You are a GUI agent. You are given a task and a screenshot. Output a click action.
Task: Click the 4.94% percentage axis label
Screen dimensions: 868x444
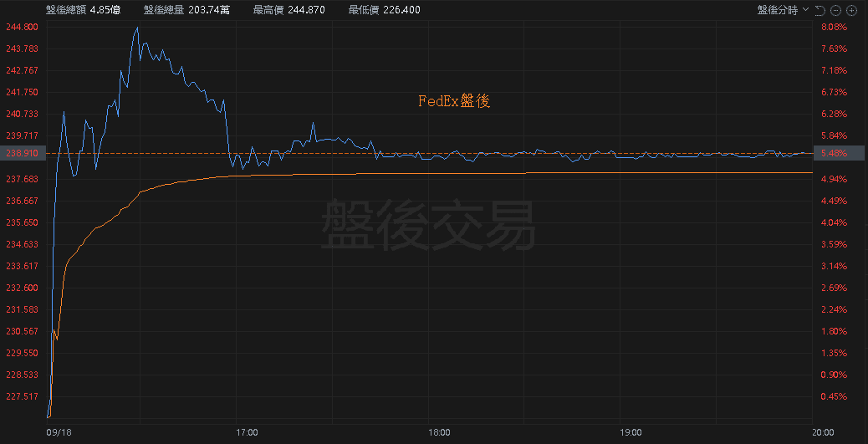pyautogui.click(x=835, y=179)
